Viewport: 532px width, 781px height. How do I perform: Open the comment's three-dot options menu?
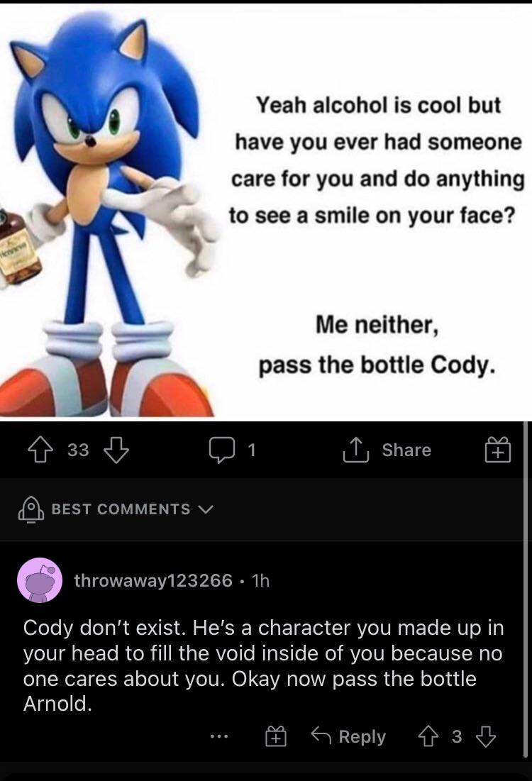tap(220, 738)
